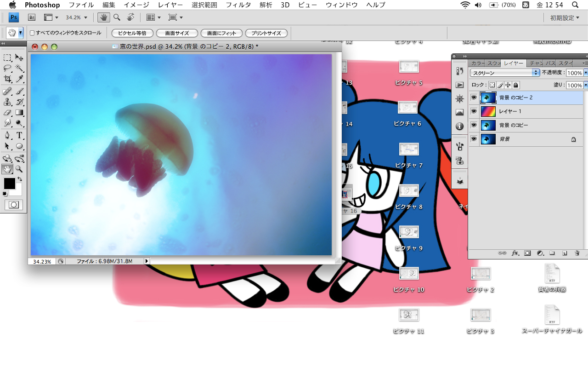Open the レイヤー menu in menu bar
Screen dimensions: 588x368
tap(170, 5)
